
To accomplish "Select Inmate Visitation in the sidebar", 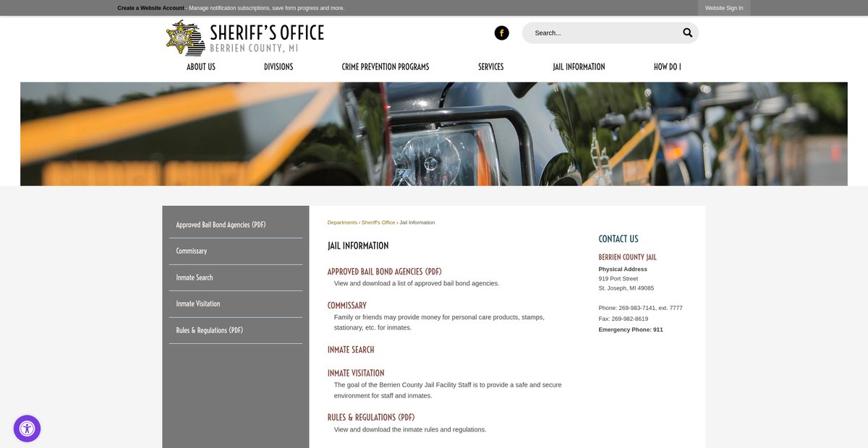I will [x=236, y=304].
